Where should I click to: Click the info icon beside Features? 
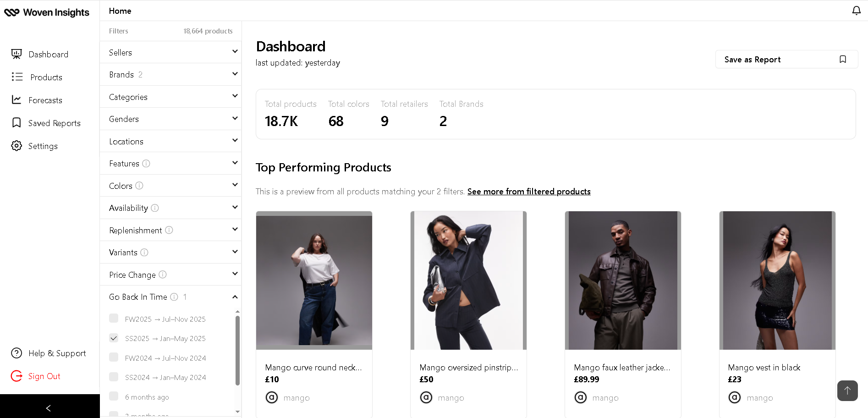(146, 164)
